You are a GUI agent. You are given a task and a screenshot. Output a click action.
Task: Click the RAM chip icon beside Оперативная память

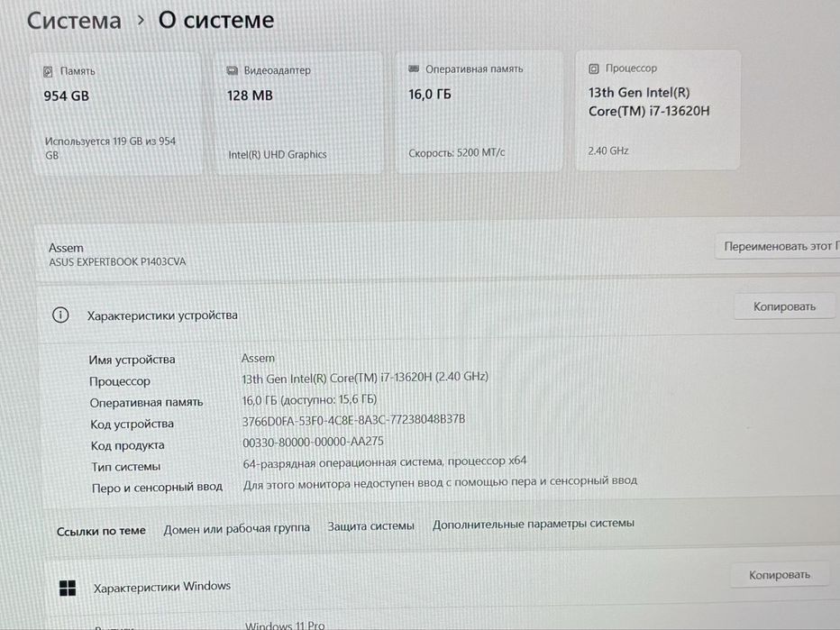click(x=414, y=68)
